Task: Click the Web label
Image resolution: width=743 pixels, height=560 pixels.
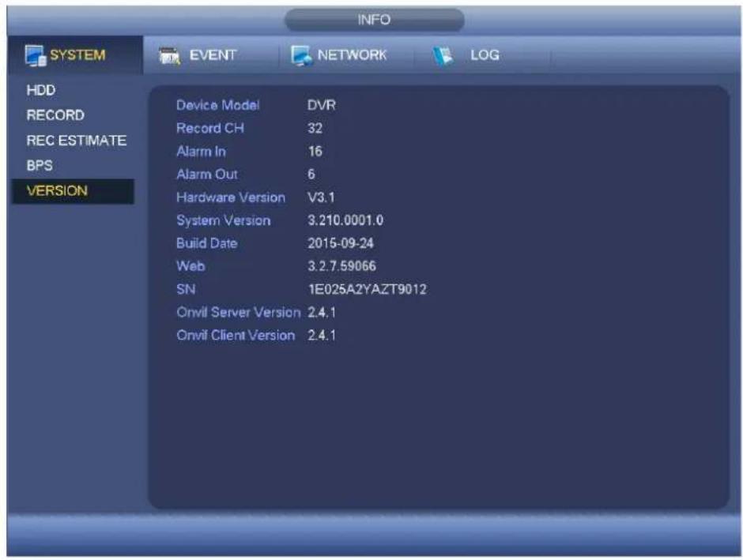Action: tap(191, 266)
